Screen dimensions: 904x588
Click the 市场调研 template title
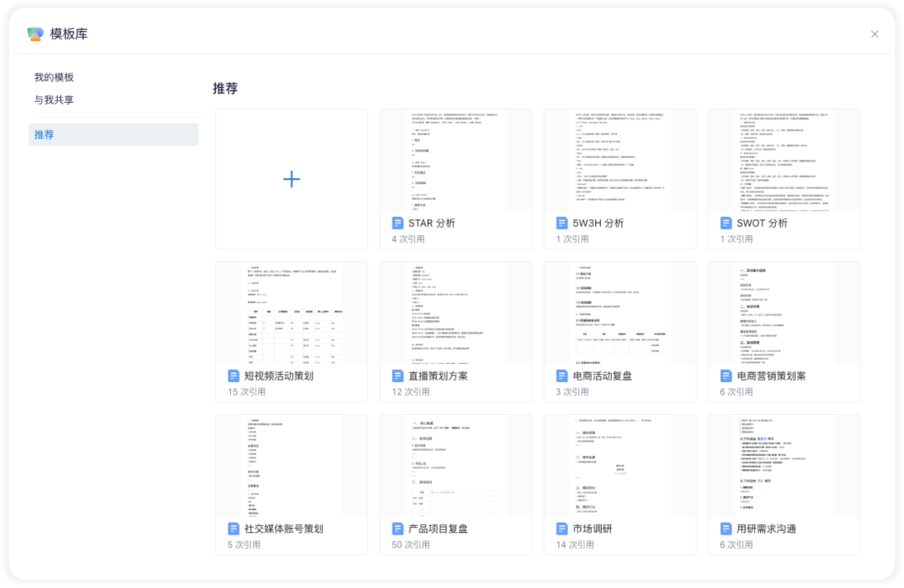(592, 529)
